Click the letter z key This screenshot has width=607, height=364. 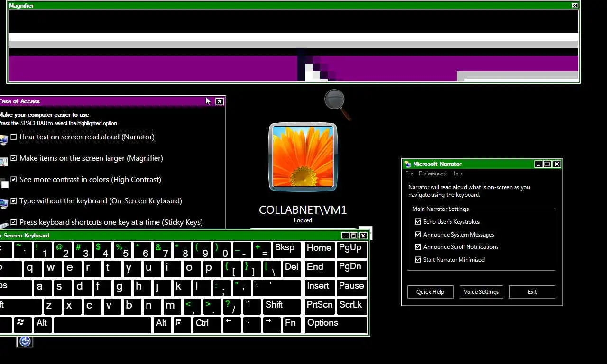coord(52,306)
